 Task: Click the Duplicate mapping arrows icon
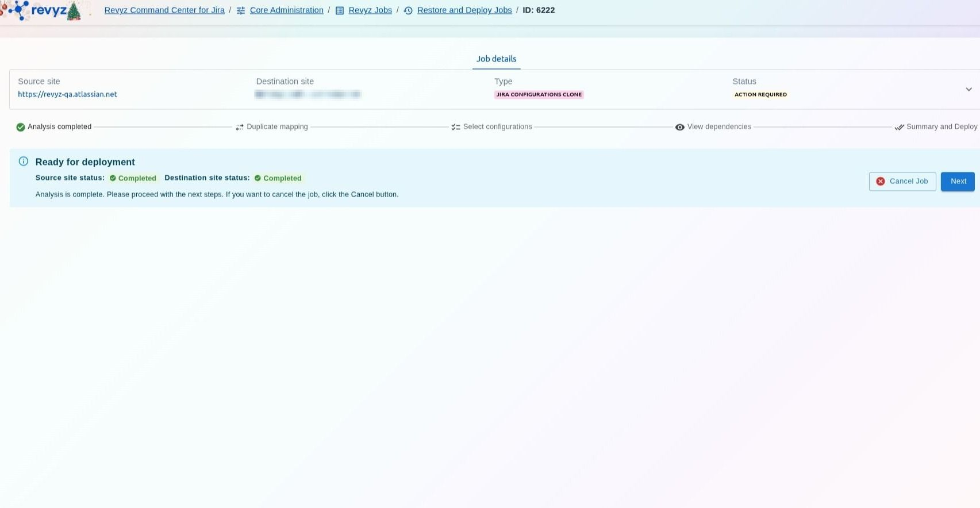240,127
